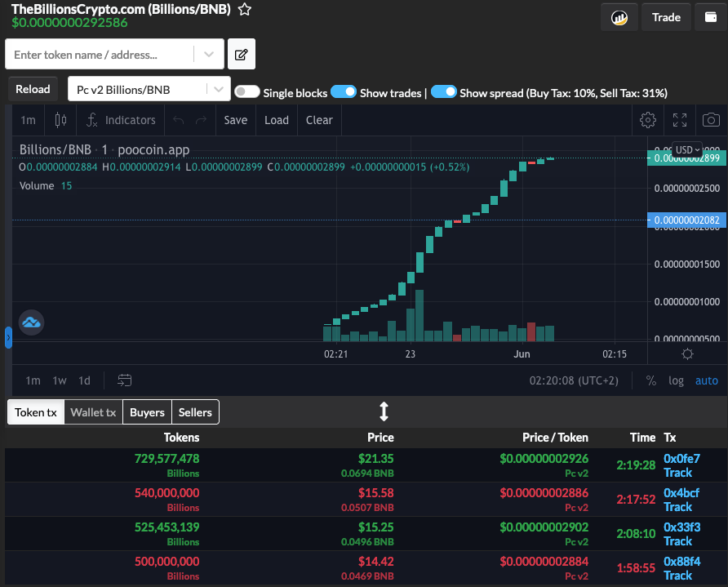The height and width of the screenshot is (587, 728).
Task: Open the go-to-date calendar icon
Action: 124,380
